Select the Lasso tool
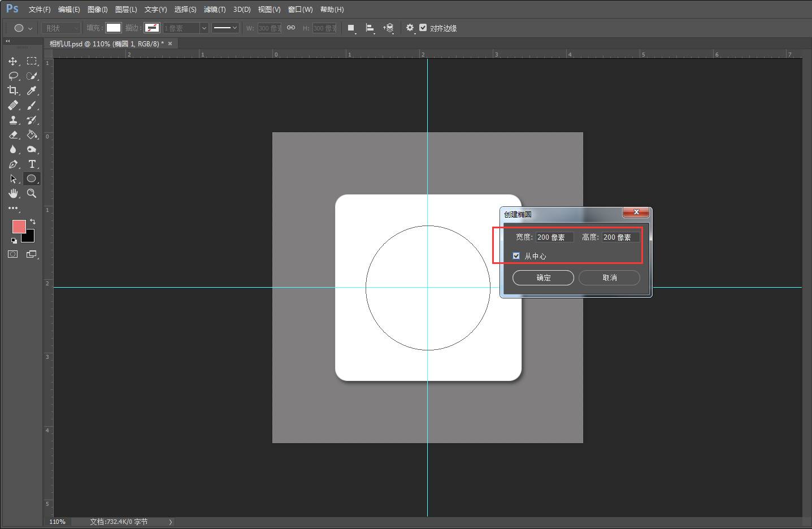This screenshot has width=812, height=529. pos(13,76)
